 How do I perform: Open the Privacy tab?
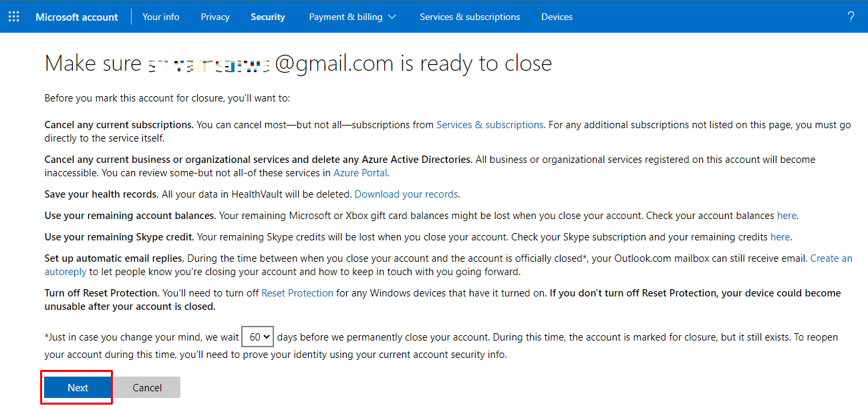coord(215,17)
